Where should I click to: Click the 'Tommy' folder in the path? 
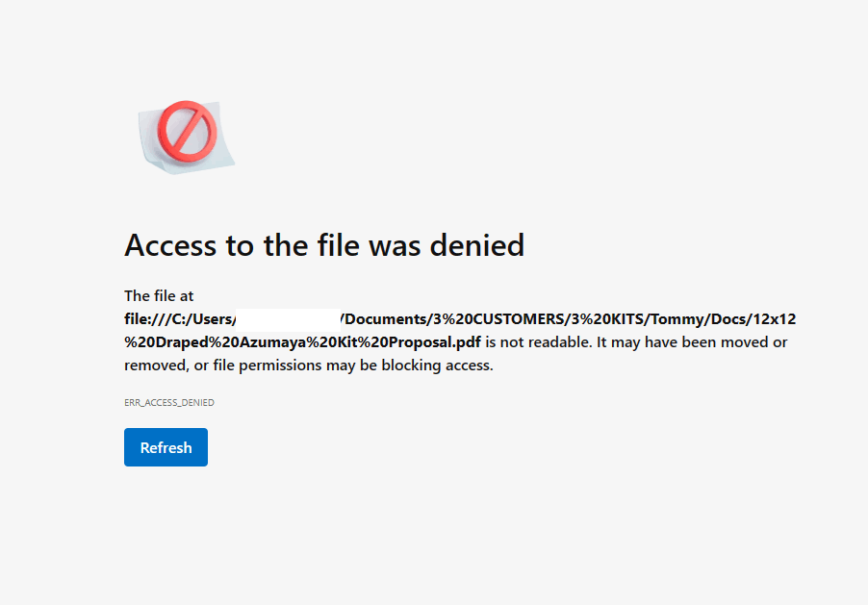point(677,319)
